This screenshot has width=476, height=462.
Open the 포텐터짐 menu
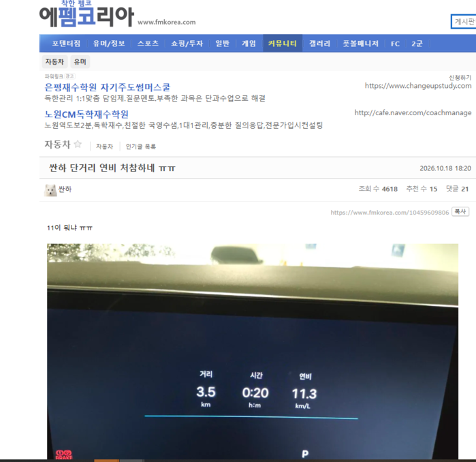(66, 44)
